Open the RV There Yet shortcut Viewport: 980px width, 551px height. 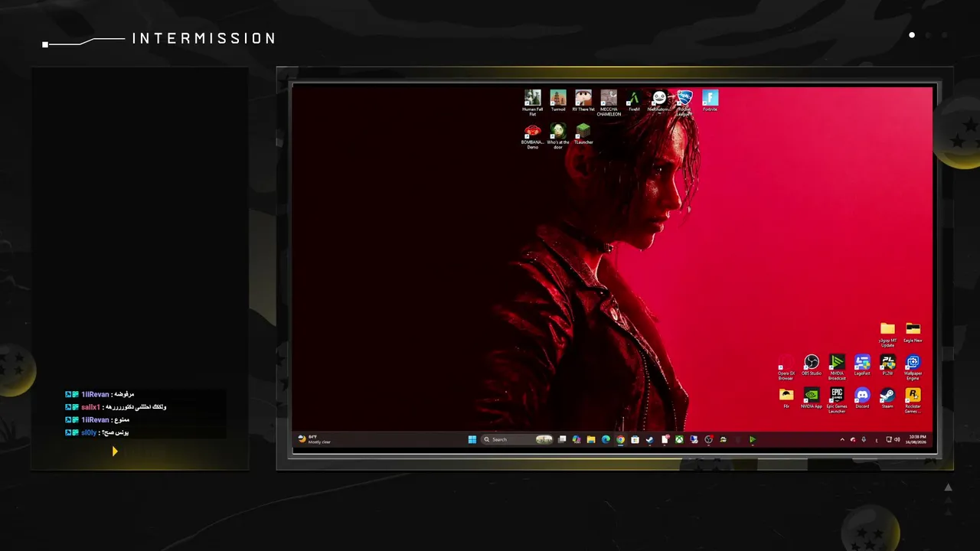click(583, 101)
